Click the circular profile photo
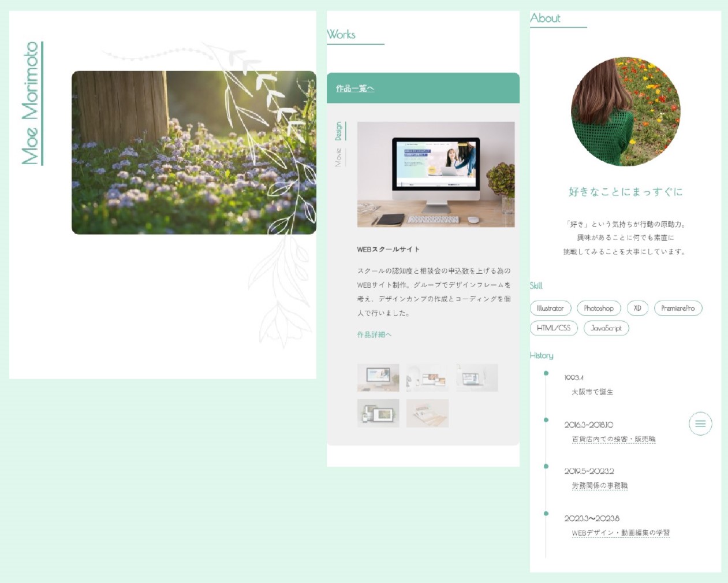728x583 pixels. point(625,112)
